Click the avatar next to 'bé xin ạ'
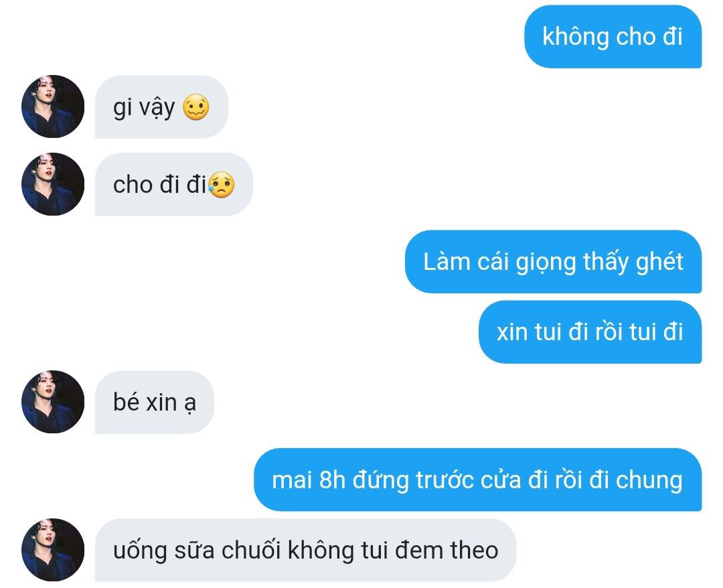 click(x=53, y=402)
